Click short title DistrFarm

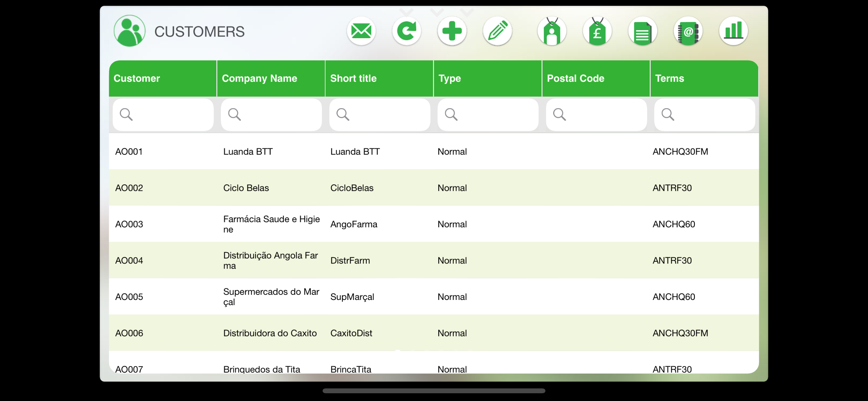pyautogui.click(x=350, y=261)
